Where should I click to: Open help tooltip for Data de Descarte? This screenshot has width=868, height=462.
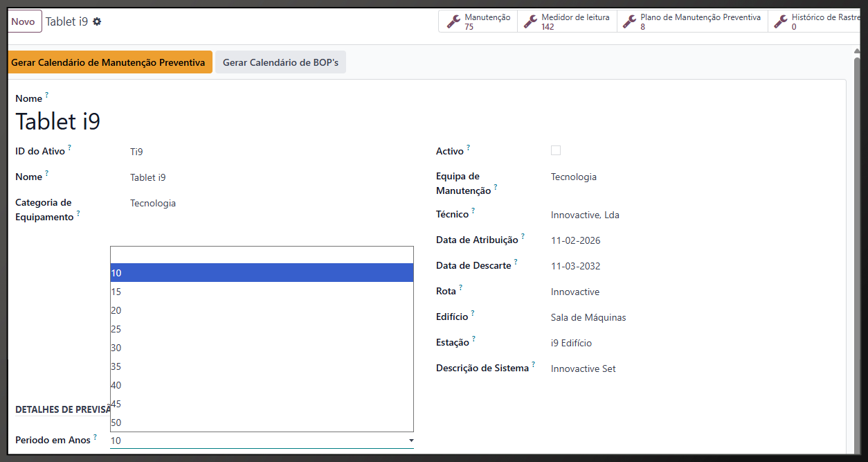516,262
